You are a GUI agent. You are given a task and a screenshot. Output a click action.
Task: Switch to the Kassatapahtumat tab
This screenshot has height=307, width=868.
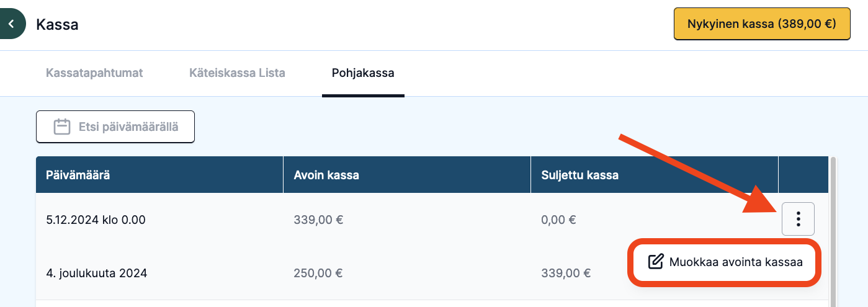pyautogui.click(x=94, y=73)
